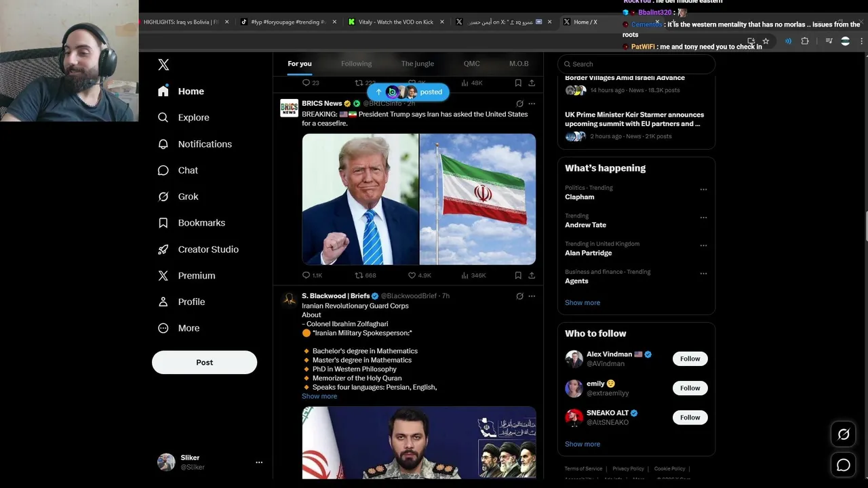
Task: Switch to the Vitaly Kick browser tab
Action: (395, 22)
